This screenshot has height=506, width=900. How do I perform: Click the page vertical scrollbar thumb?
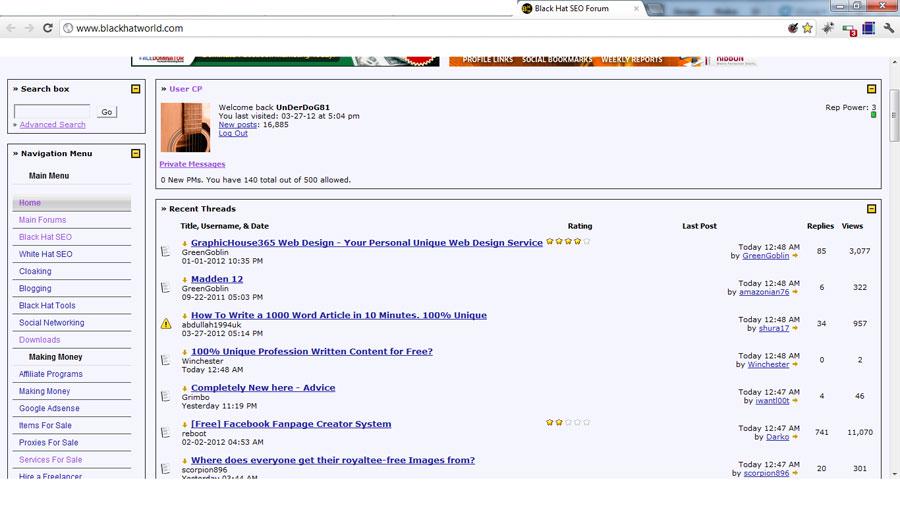[894, 115]
